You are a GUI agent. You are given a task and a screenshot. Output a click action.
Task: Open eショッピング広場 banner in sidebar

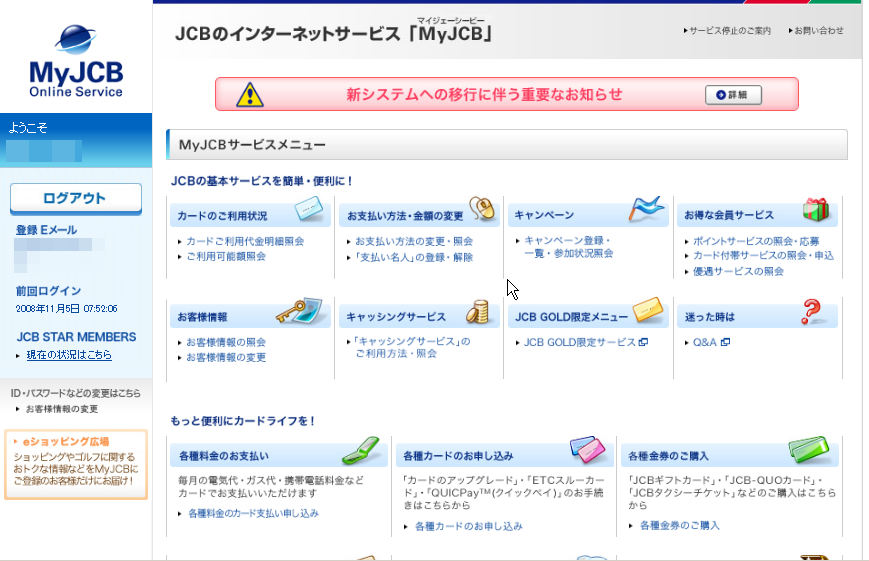(76, 465)
